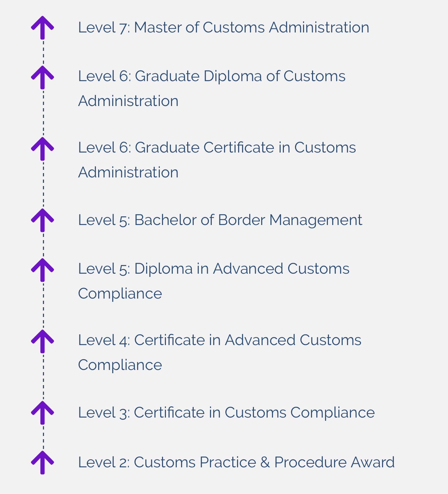Open Level 7: Master of Customs Administration

224,27
